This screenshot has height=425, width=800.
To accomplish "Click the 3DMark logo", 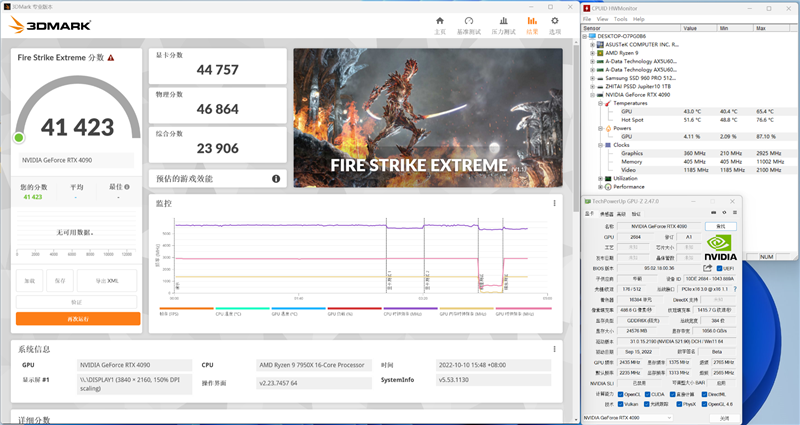I will point(51,24).
